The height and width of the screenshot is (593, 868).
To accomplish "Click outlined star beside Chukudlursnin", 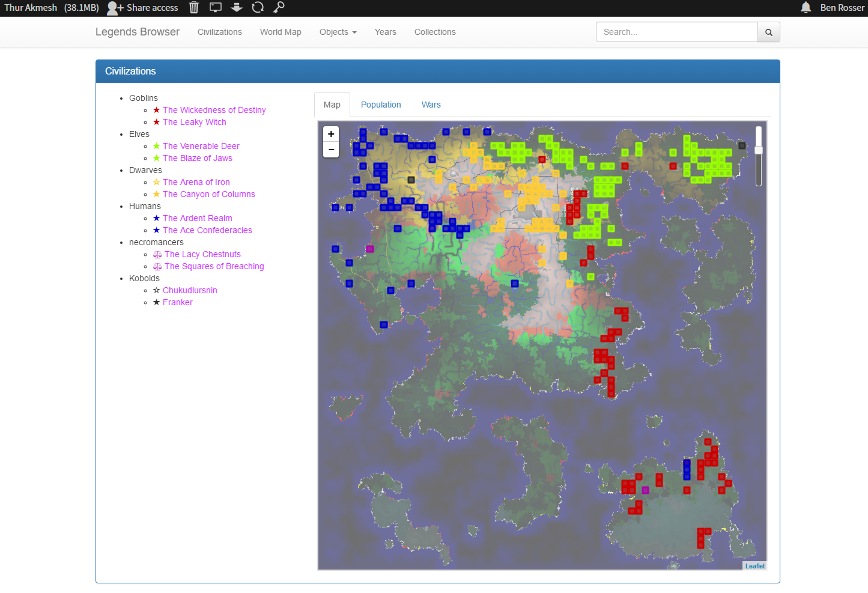I will pos(156,290).
